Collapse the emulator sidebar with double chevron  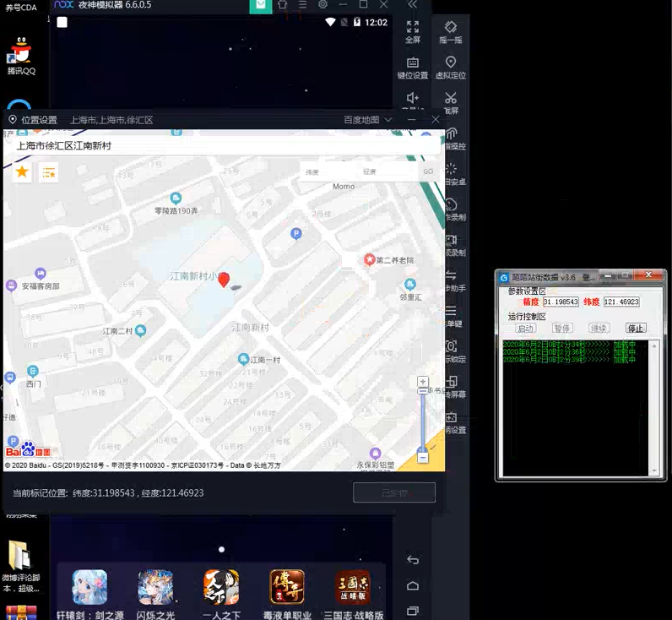coord(412,5)
